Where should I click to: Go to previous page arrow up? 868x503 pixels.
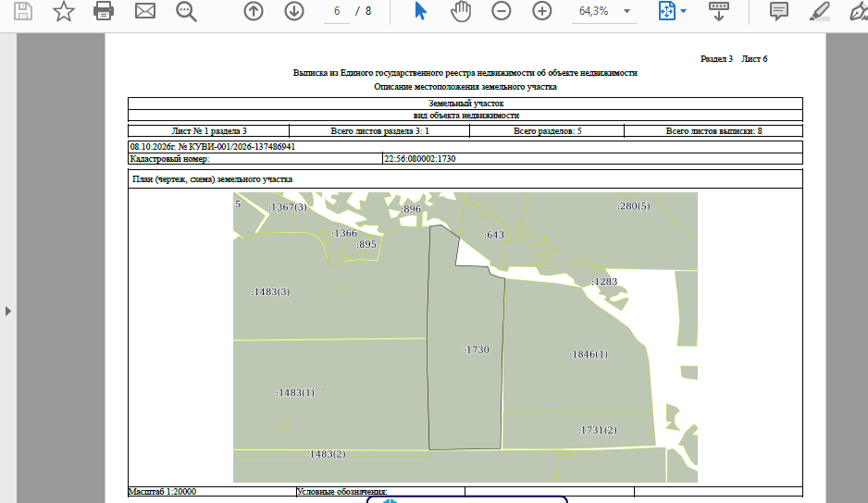click(254, 11)
